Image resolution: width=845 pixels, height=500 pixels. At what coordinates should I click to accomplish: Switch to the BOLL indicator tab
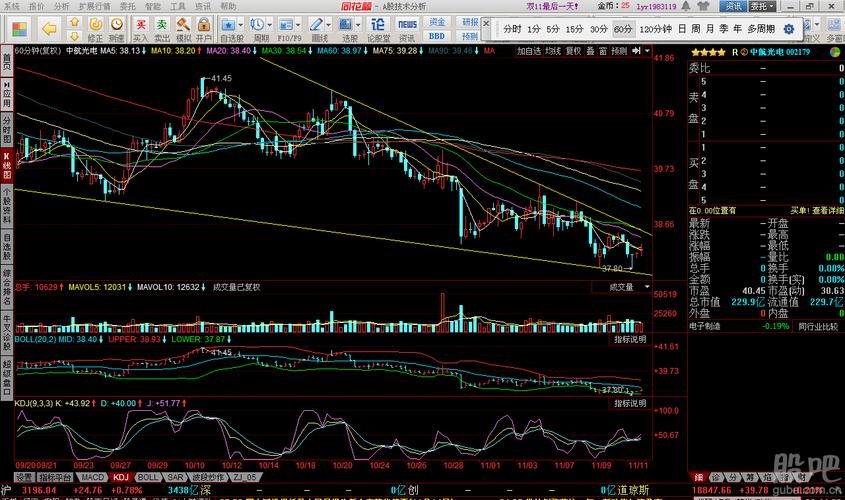(x=147, y=477)
